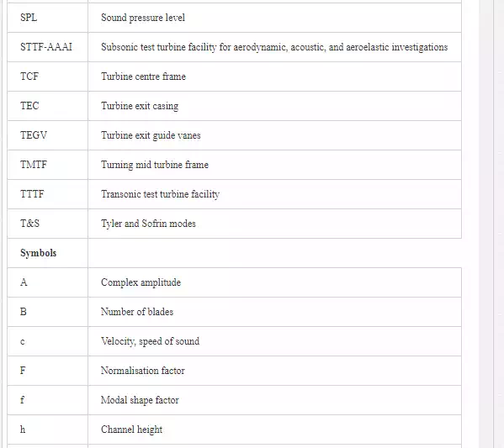Click 'Velocity, speed of sound' definition

[x=150, y=341]
